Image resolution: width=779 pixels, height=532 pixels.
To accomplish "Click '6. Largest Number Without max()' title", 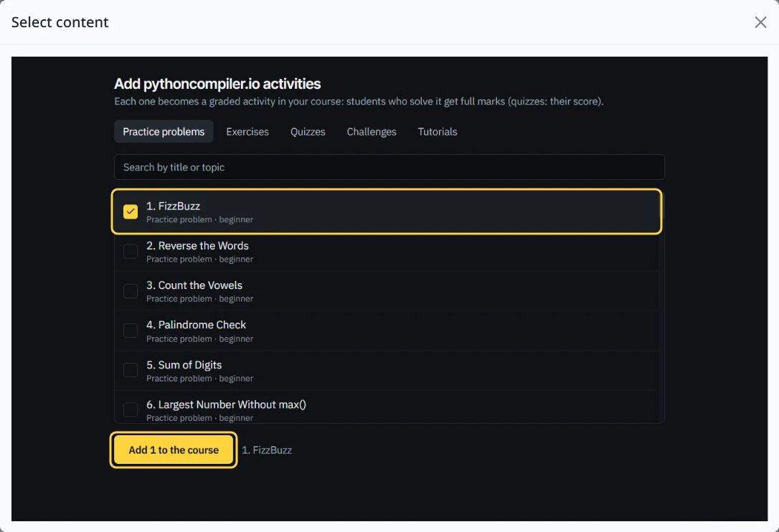I will tap(226, 405).
